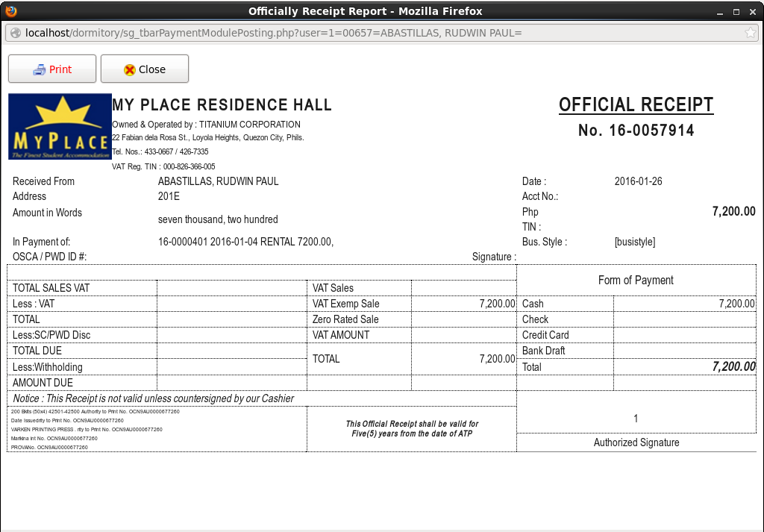The width and height of the screenshot is (764, 532).
Task: Click the Authorized Signature label
Action: [636, 442]
